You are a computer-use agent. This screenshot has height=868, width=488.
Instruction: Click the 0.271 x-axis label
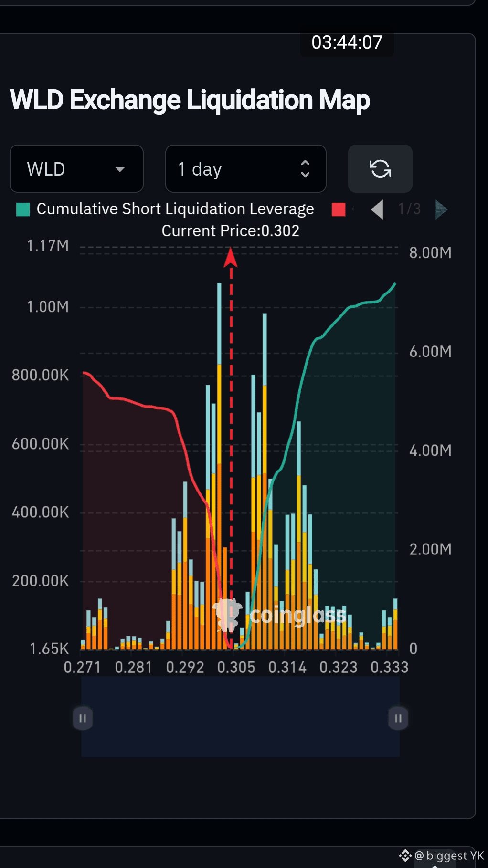pyautogui.click(x=83, y=667)
